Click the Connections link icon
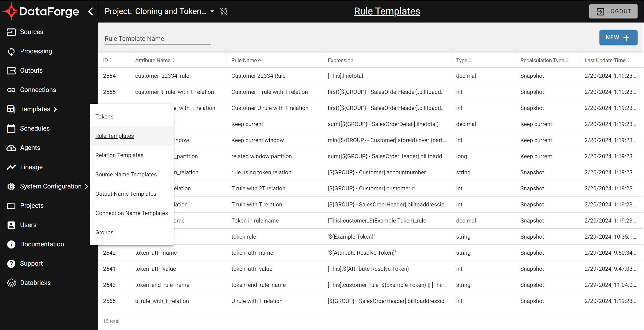 point(11,90)
